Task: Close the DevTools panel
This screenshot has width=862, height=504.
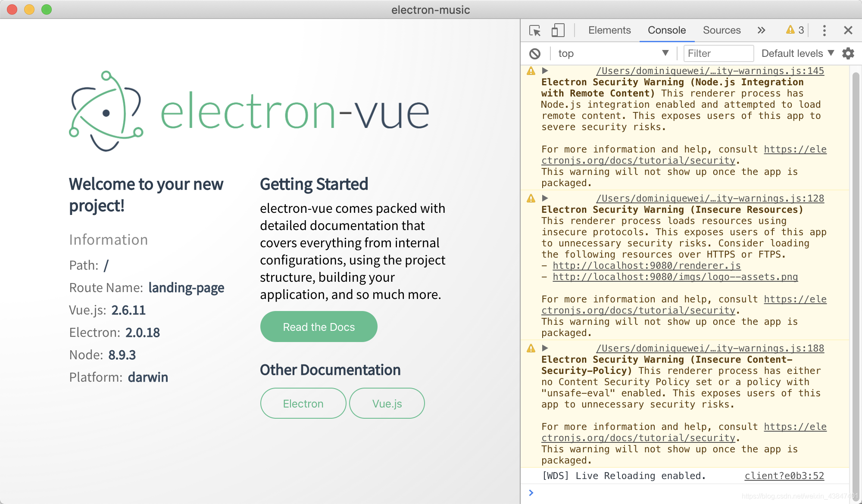Action: pyautogui.click(x=848, y=30)
